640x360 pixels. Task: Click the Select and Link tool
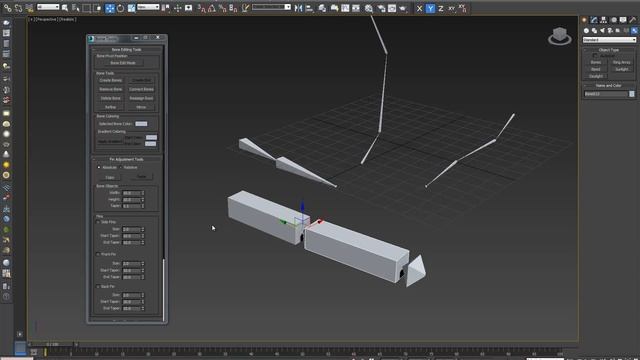(8, 8)
